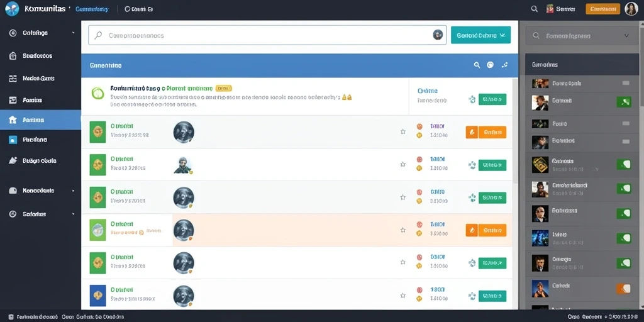Click round avatar inside main search box
This screenshot has height=322, width=644.
438,35
